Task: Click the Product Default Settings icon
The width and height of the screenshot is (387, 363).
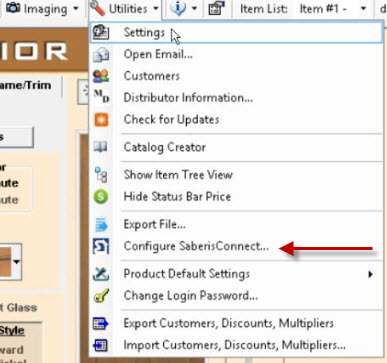Action: point(101,274)
